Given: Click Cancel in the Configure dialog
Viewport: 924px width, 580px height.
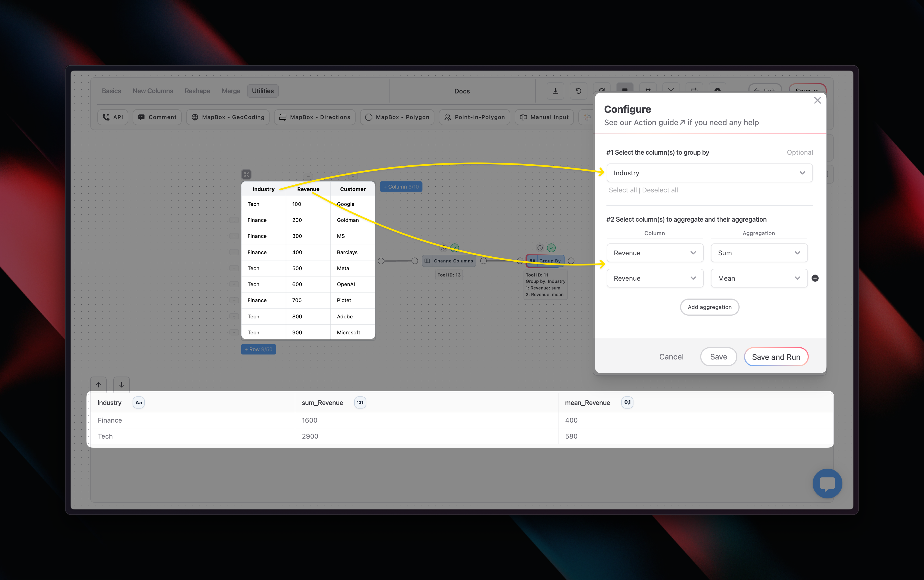Looking at the screenshot, I should 671,357.
